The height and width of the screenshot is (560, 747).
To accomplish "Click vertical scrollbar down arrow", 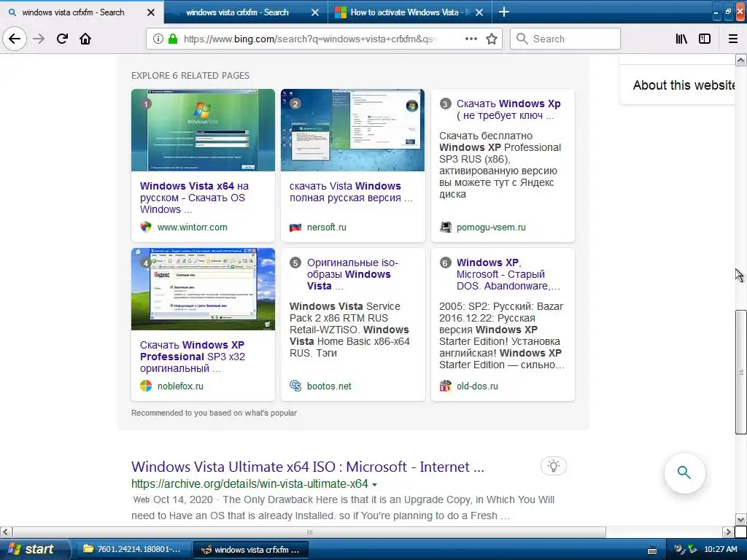I will (741, 519).
